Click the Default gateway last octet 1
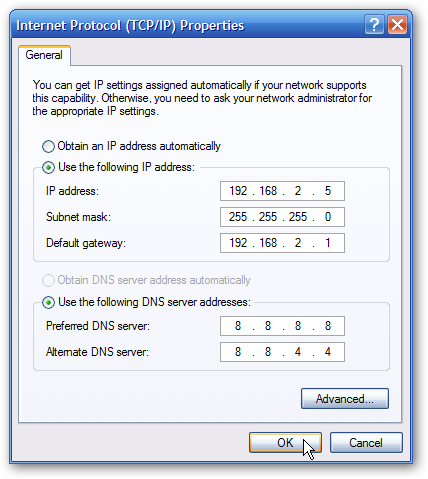Viewport: 428px width, 479px height. (x=328, y=243)
